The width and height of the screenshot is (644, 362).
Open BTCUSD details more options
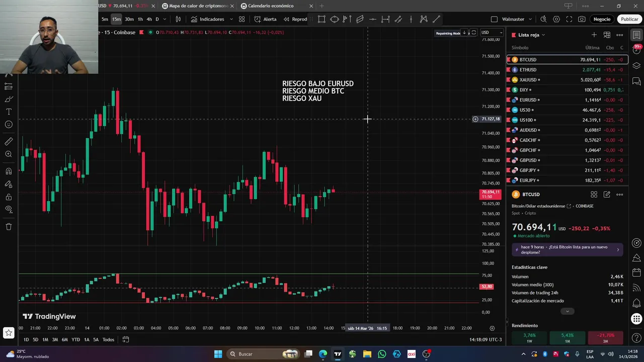(620, 195)
